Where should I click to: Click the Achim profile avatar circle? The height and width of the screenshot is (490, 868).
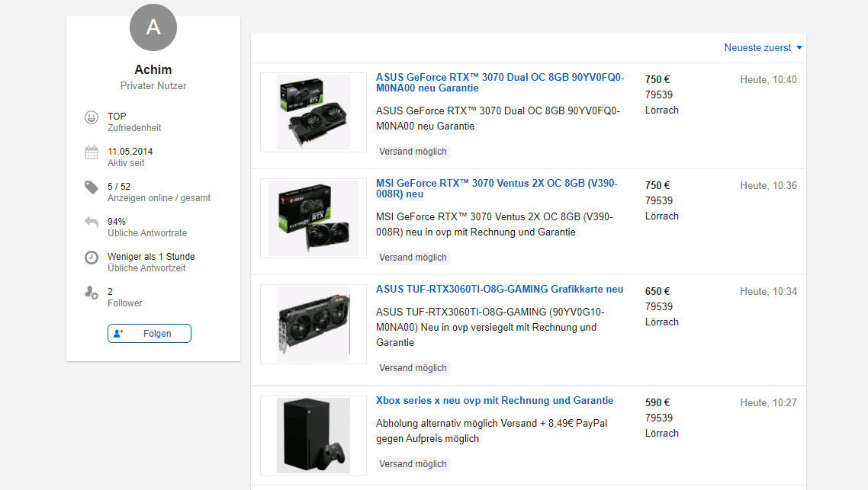click(x=153, y=27)
